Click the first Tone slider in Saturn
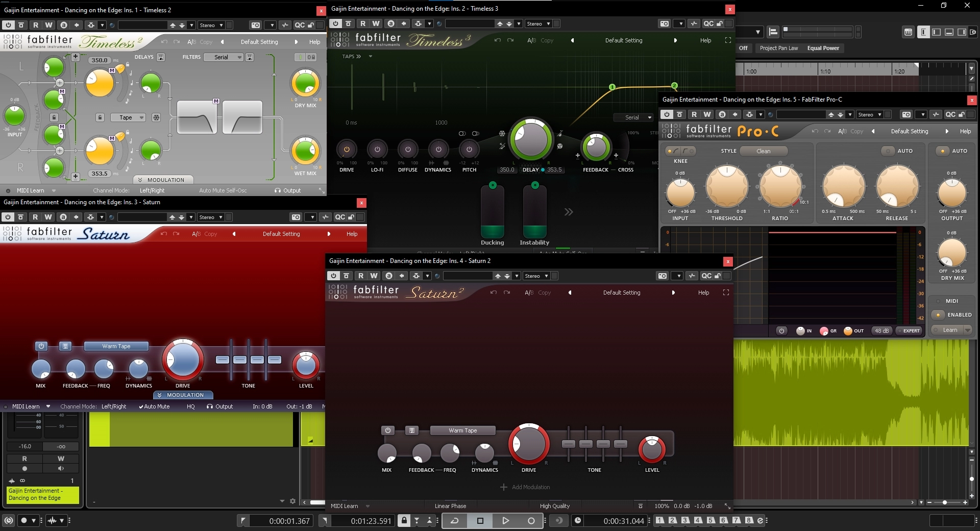The image size is (980, 531). tap(223, 359)
